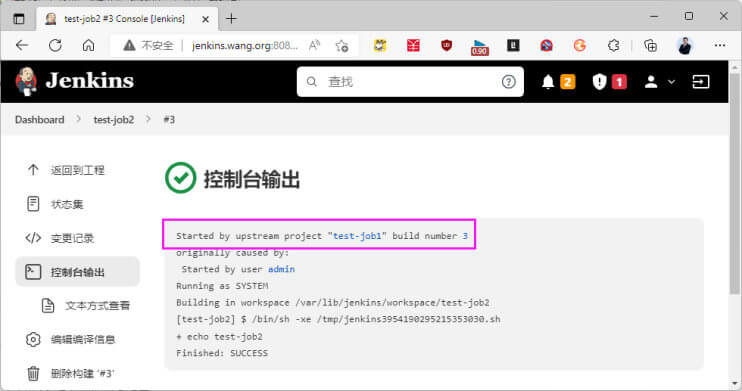Viewport: 742px width, 391px height.
Task: Open the browser tab actions menu icon
Action: [19, 19]
